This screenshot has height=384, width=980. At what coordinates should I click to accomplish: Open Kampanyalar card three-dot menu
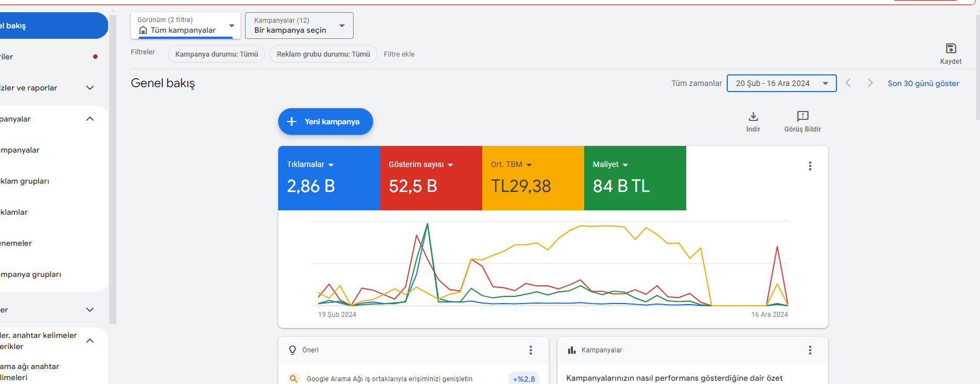pyautogui.click(x=810, y=350)
